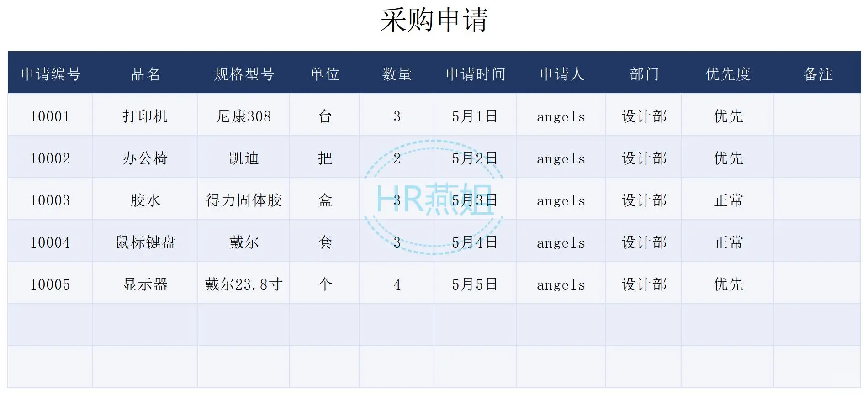Click the 尼康308 spec cell
The height and width of the screenshot is (395, 868).
pyautogui.click(x=243, y=115)
